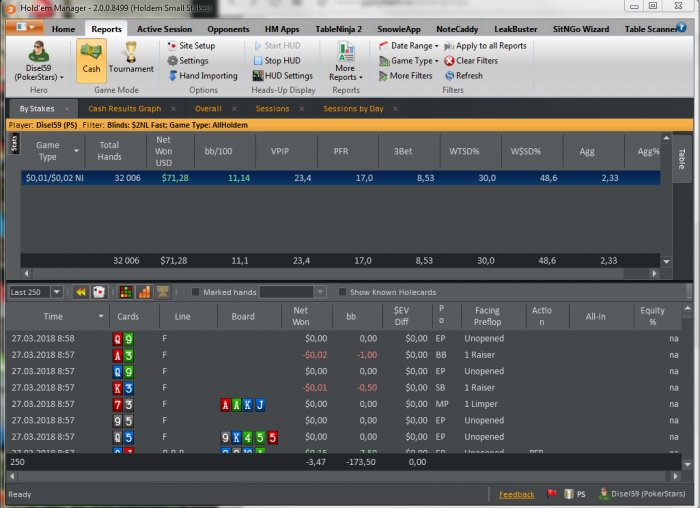Viewport: 700px width, 508px height.
Task: Click the VPIP column header
Action: [x=280, y=151]
